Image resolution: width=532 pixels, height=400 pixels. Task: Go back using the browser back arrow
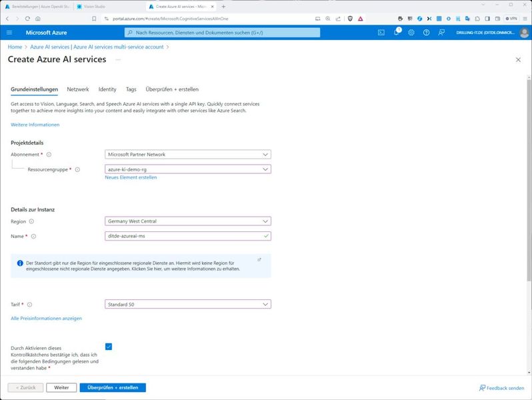[7, 19]
